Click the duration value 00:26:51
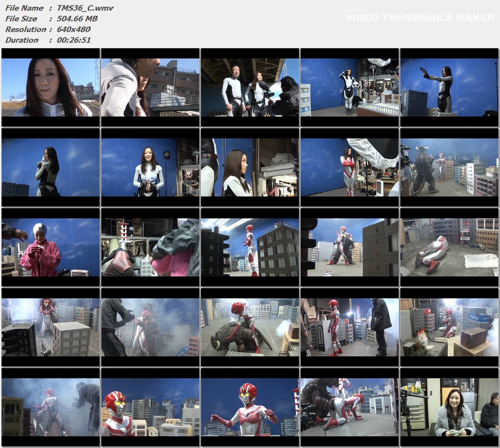The width and height of the screenshot is (500, 448). pos(74,40)
